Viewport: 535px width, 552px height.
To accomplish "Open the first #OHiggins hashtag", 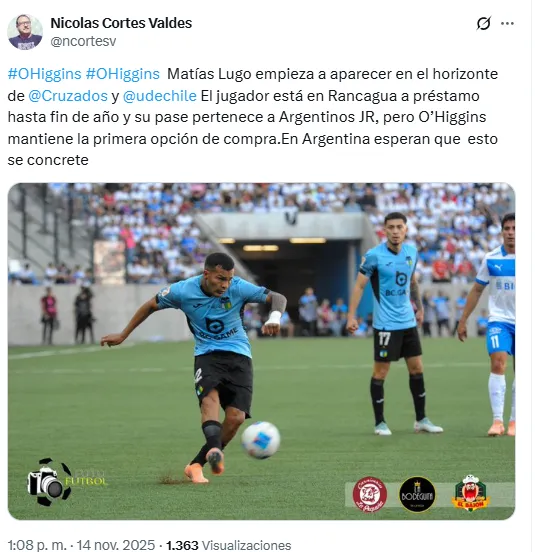I will (44, 74).
